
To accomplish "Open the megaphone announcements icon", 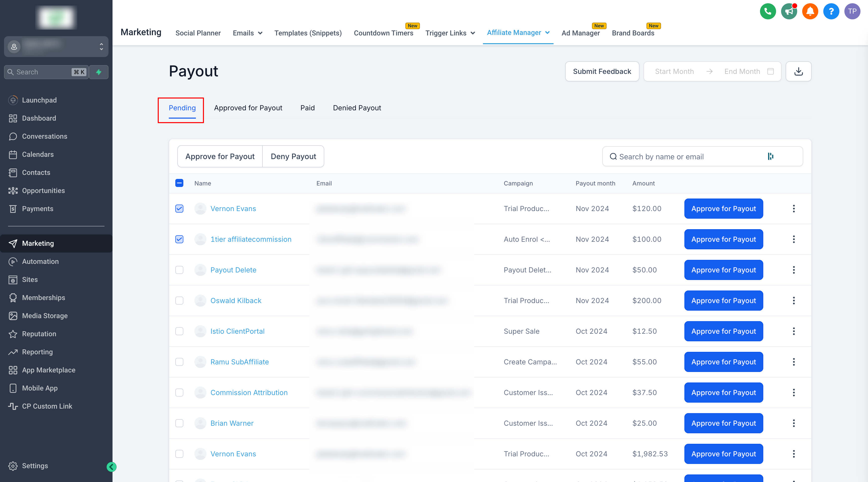I will click(x=789, y=12).
